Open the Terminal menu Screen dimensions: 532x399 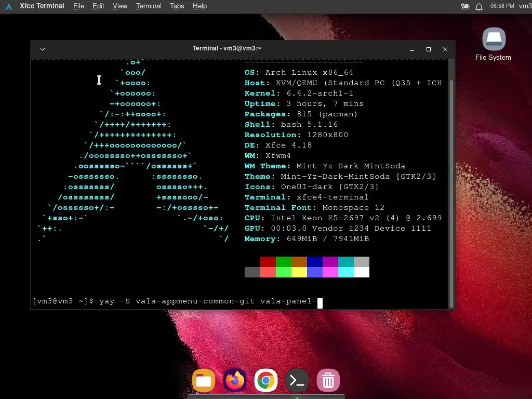point(149,6)
